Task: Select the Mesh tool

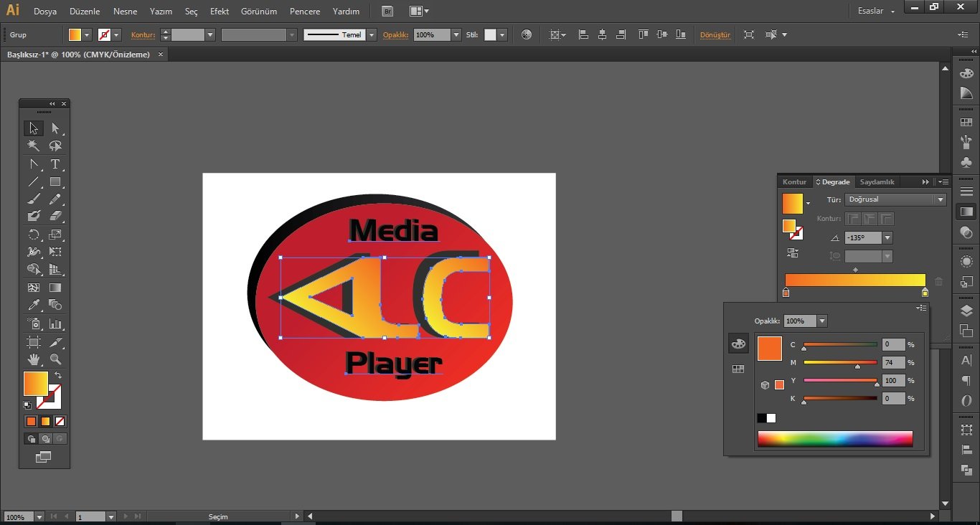Action: (x=33, y=288)
